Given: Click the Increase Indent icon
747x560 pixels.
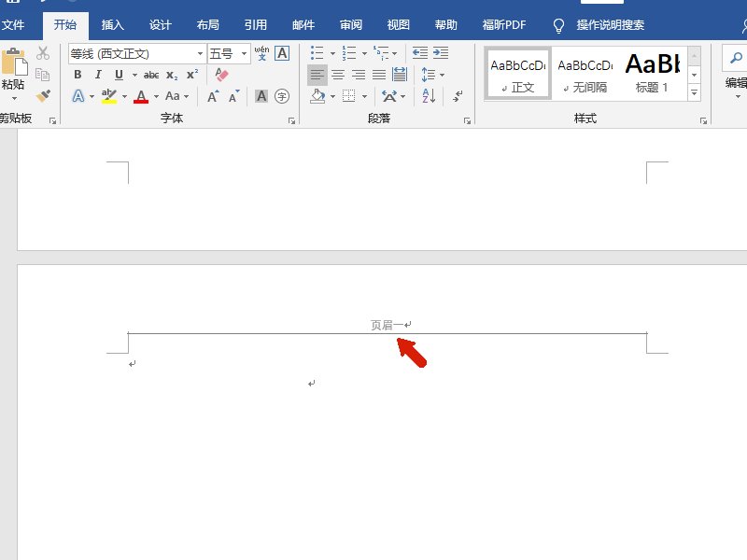Looking at the screenshot, I should (x=441, y=53).
